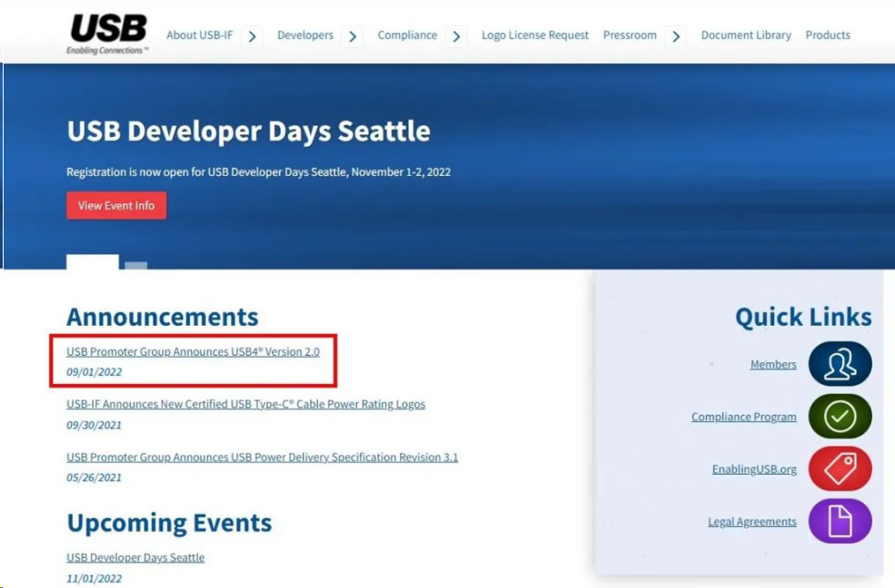The width and height of the screenshot is (895, 588).
Task: Open the About USB-IF menu
Action: 200,34
